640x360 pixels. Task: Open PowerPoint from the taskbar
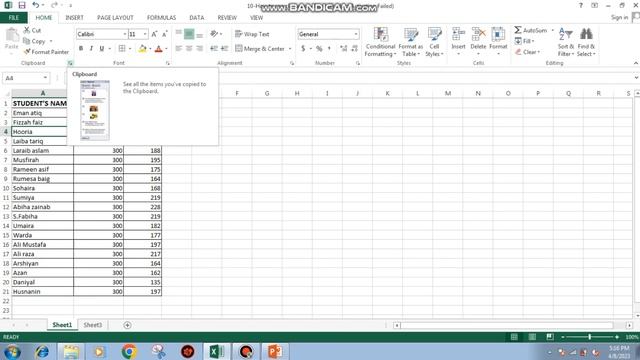coord(275,351)
